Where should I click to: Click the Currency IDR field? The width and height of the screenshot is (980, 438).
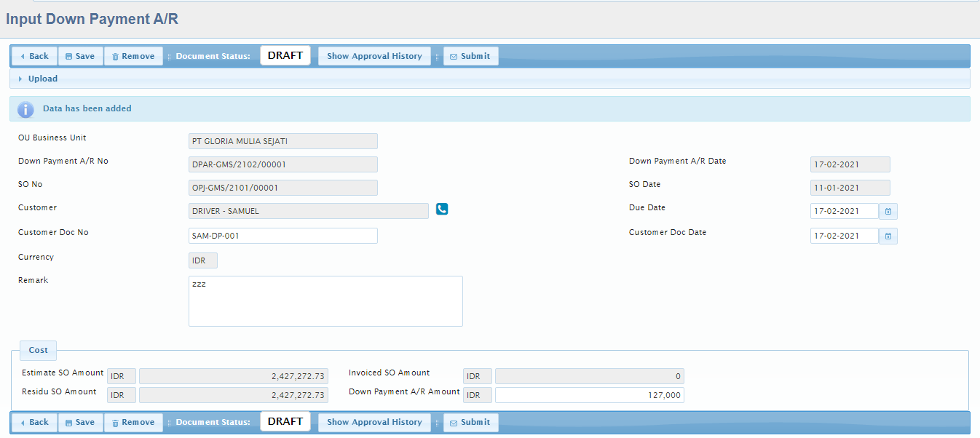click(x=203, y=260)
